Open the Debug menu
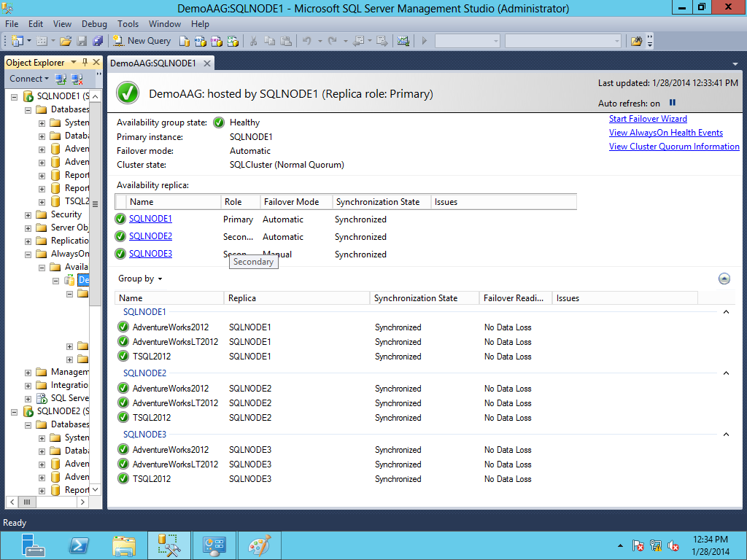 (94, 24)
